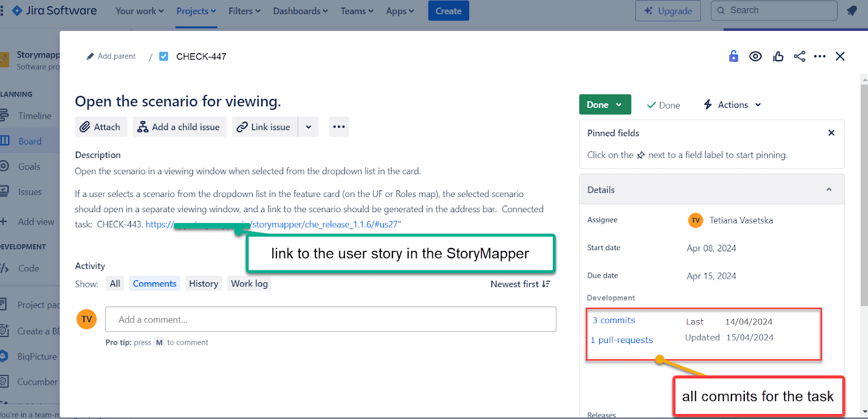Click the Timeline sidebar icon
The height and width of the screenshot is (419, 868).
click(4, 115)
